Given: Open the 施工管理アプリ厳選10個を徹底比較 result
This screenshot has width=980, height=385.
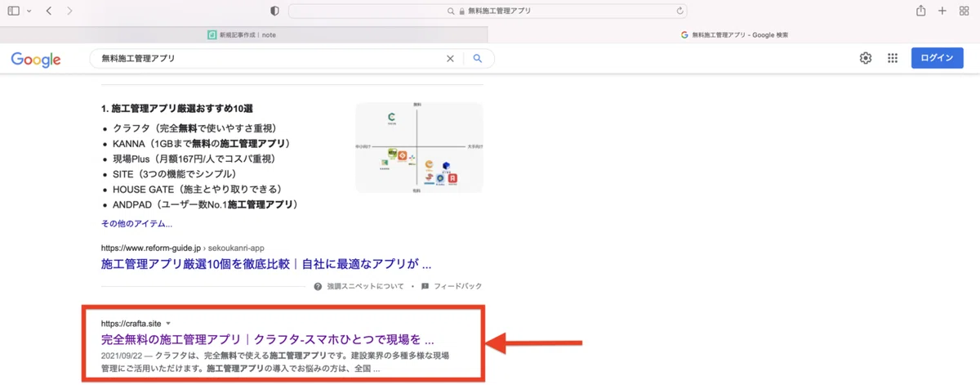Looking at the screenshot, I should (266, 264).
